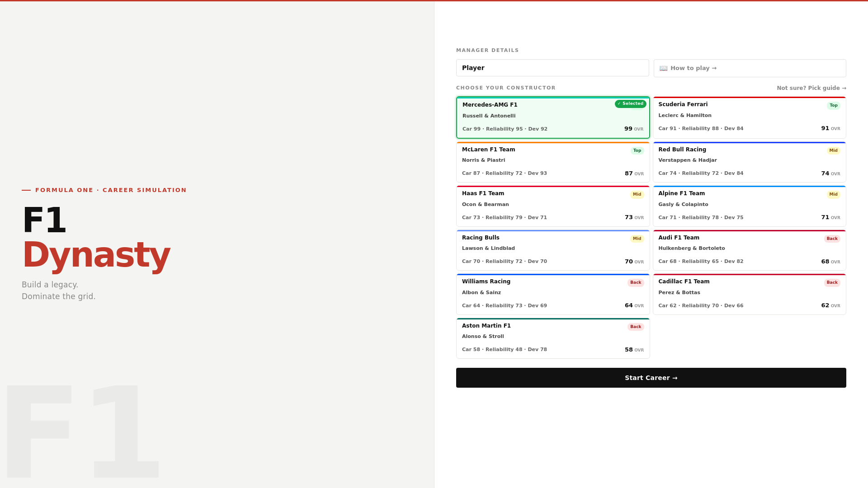This screenshot has height=488, width=868.
Task: Click the book icon beside How to play
Action: pos(663,68)
